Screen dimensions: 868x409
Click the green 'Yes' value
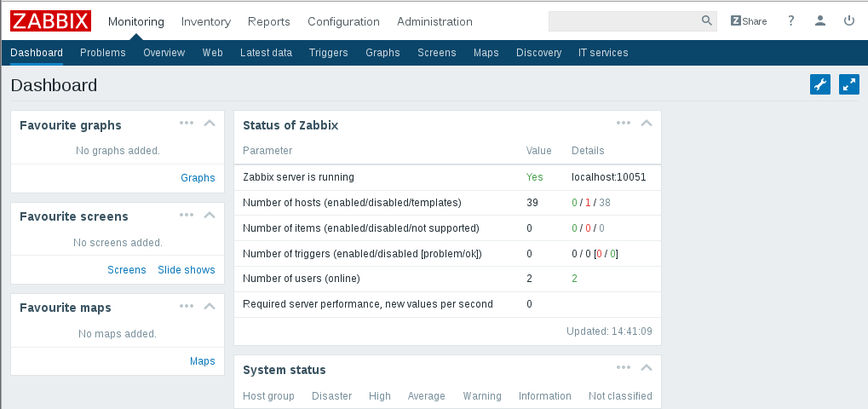tap(535, 177)
